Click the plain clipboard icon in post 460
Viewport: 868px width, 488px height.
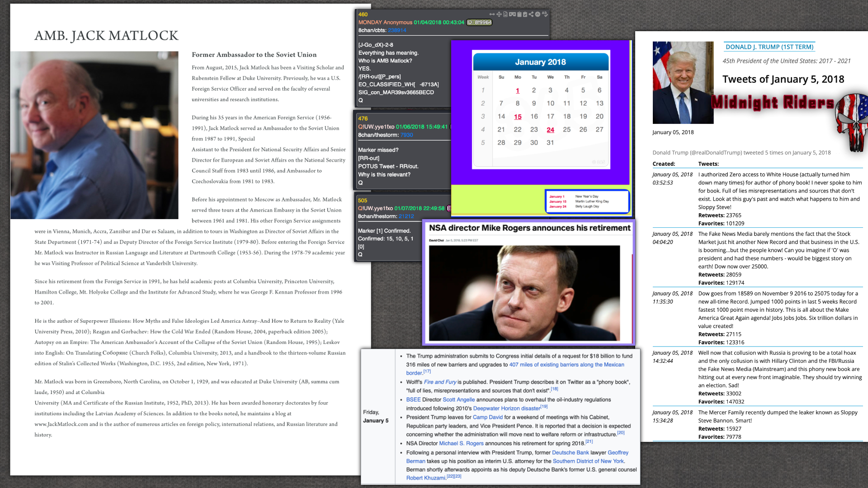[x=519, y=14]
